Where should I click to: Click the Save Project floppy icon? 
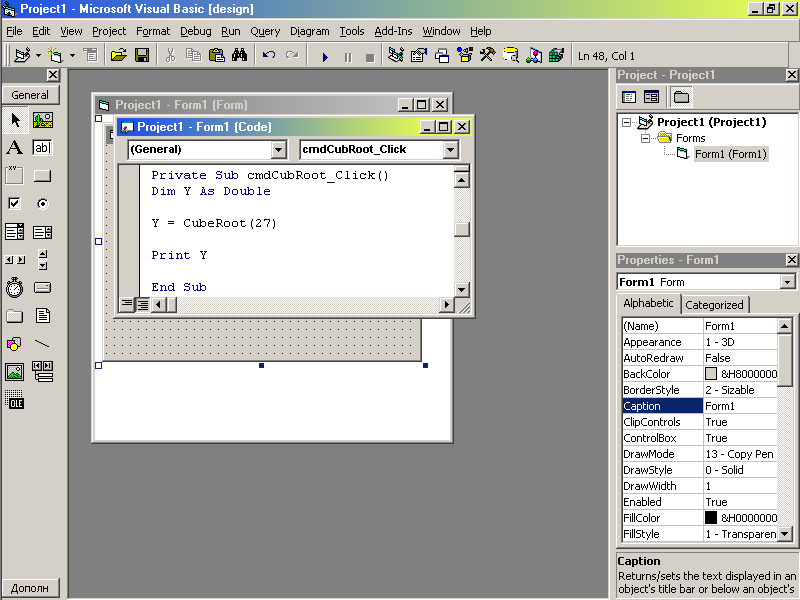coord(142,55)
